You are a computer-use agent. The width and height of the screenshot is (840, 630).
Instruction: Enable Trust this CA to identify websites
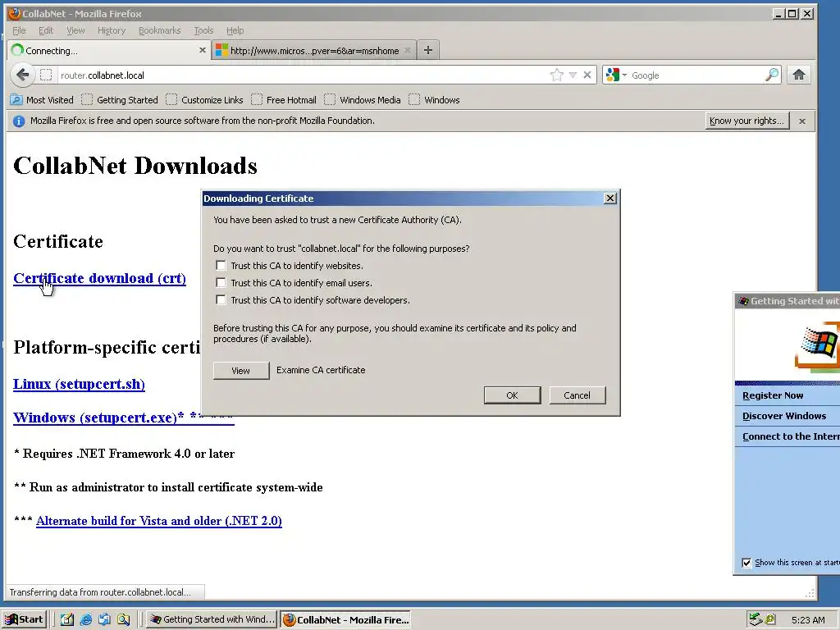221,265
